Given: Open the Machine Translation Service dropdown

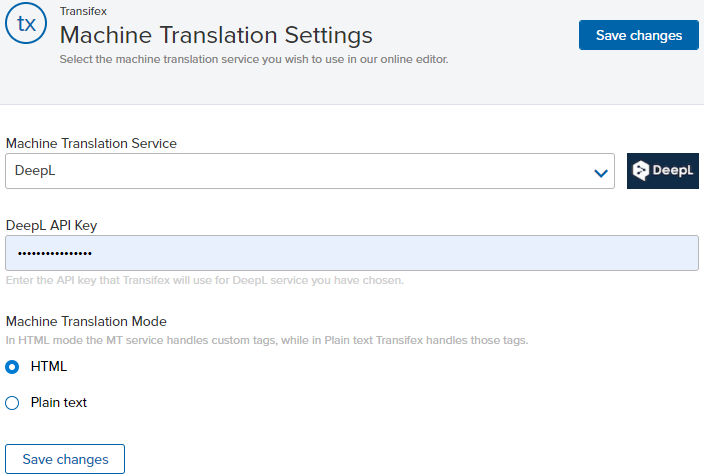Looking at the screenshot, I should tap(310, 171).
